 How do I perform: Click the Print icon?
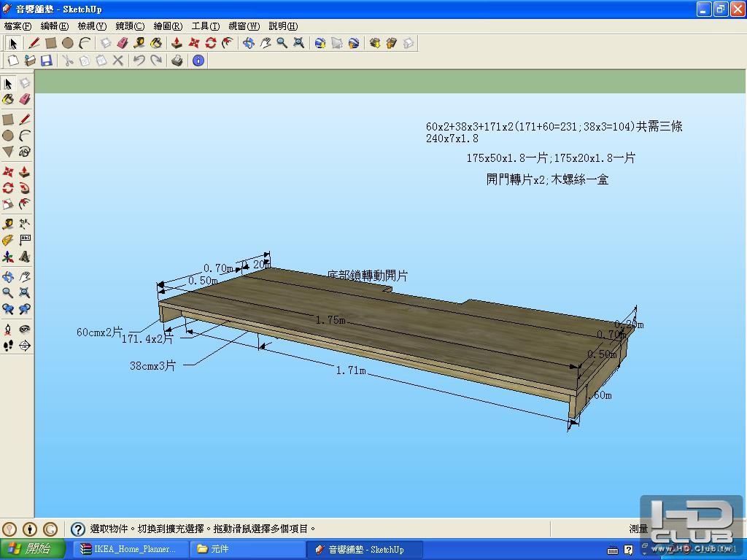click(x=177, y=61)
